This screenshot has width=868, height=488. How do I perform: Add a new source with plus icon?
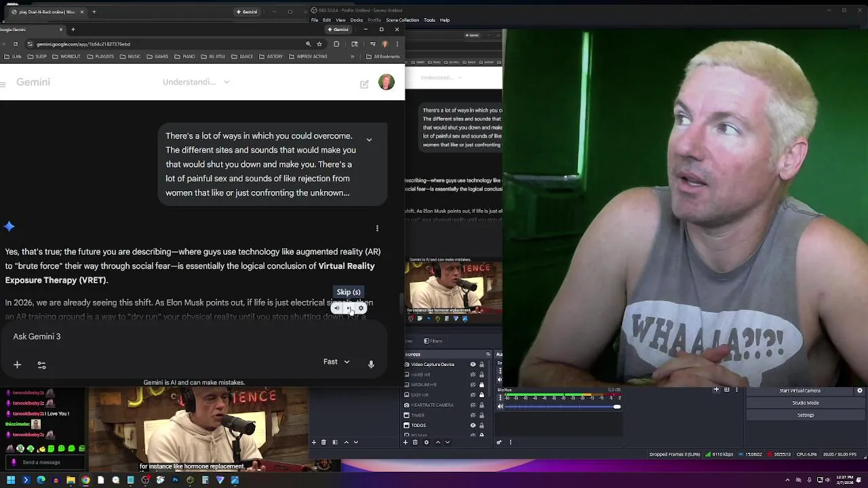[406, 443]
